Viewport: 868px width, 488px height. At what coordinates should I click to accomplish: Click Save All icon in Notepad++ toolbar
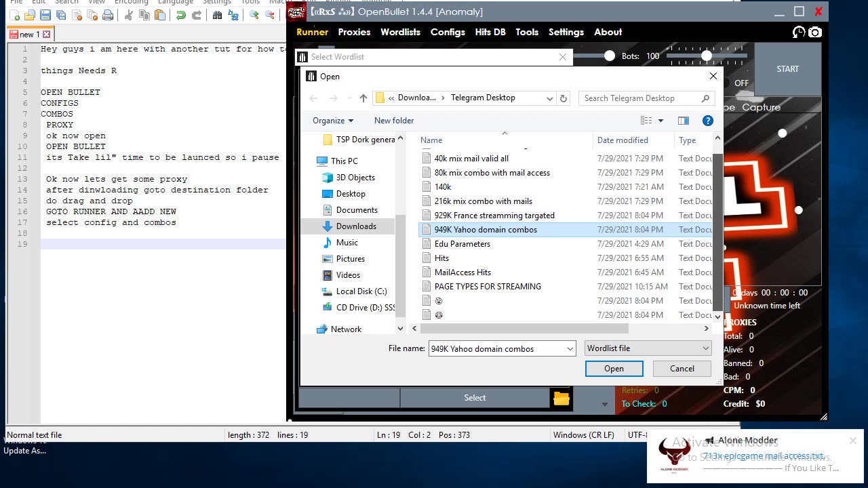(60, 16)
